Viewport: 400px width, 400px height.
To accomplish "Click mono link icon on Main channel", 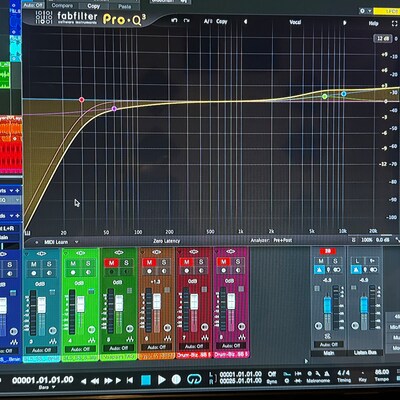I will coord(337,270).
